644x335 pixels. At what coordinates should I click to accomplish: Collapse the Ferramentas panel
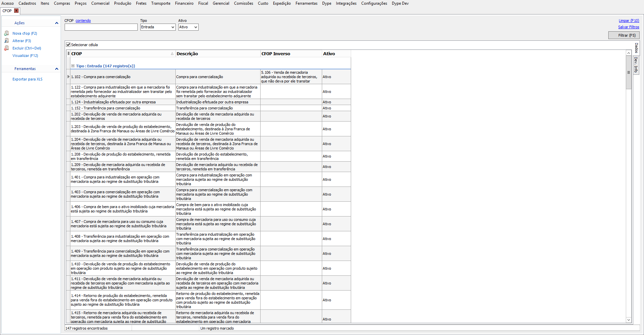[x=57, y=69]
